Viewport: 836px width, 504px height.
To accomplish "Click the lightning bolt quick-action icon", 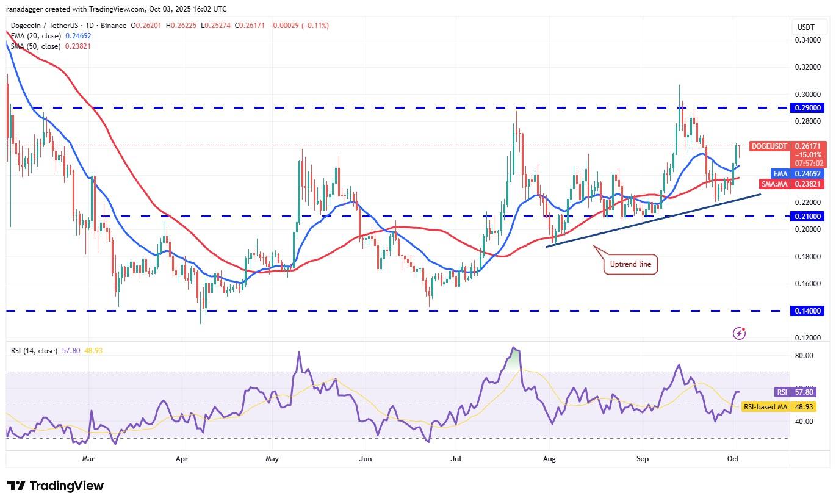I will click(x=740, y=333).
